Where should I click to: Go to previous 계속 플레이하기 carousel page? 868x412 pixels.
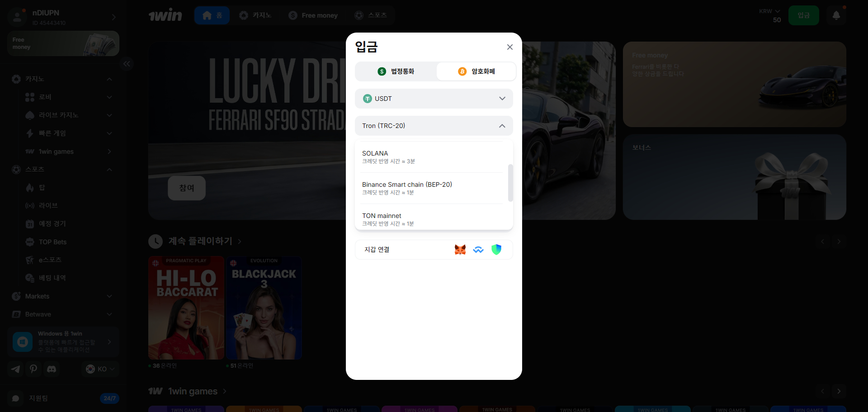(822, 242)
